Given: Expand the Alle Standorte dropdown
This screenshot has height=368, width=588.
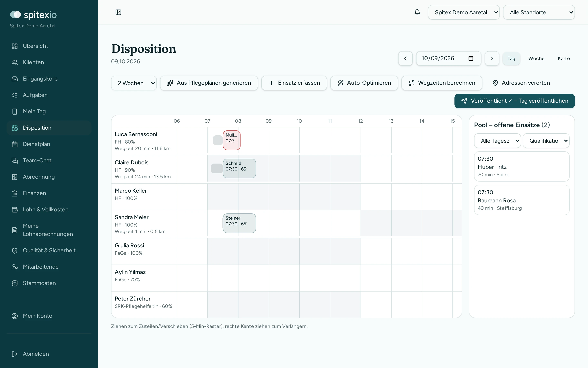Looking at the screenshot, I should (539, 12).
